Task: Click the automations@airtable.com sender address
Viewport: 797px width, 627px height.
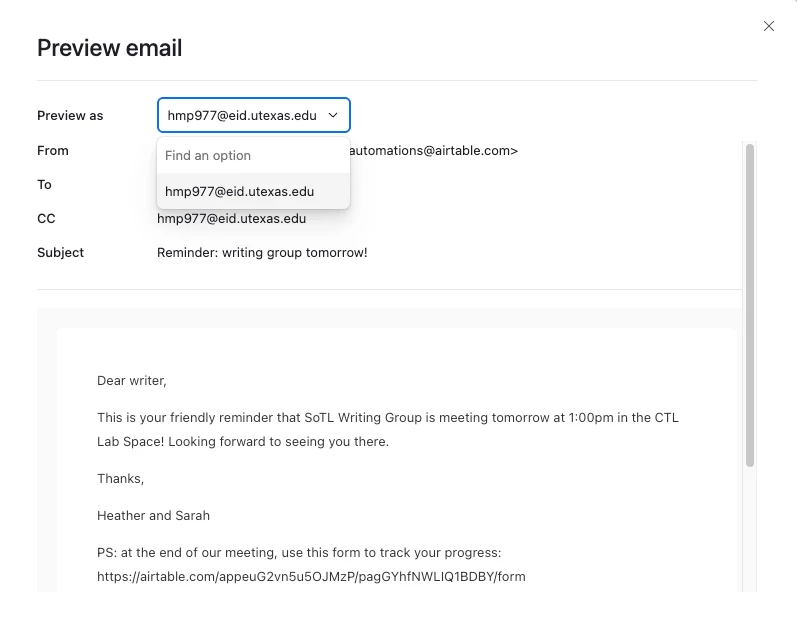Action: click(433, 151)
